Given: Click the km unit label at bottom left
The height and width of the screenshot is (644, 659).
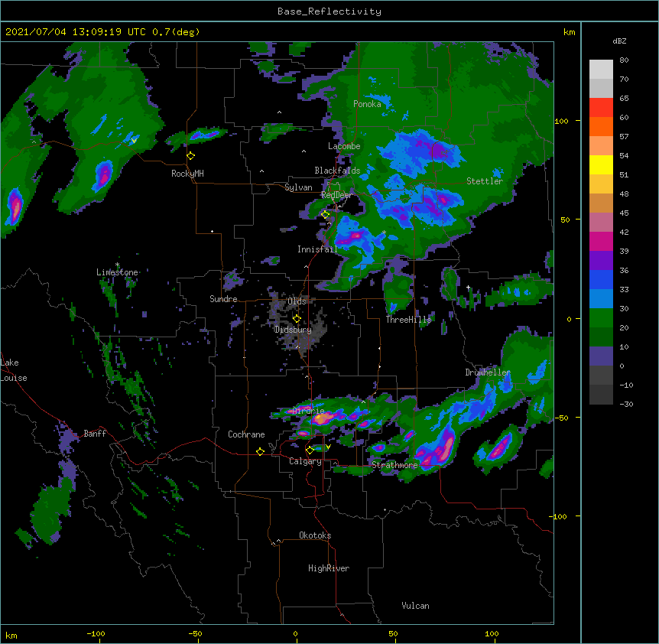Looking at the screenshot, I should (11, 635).
